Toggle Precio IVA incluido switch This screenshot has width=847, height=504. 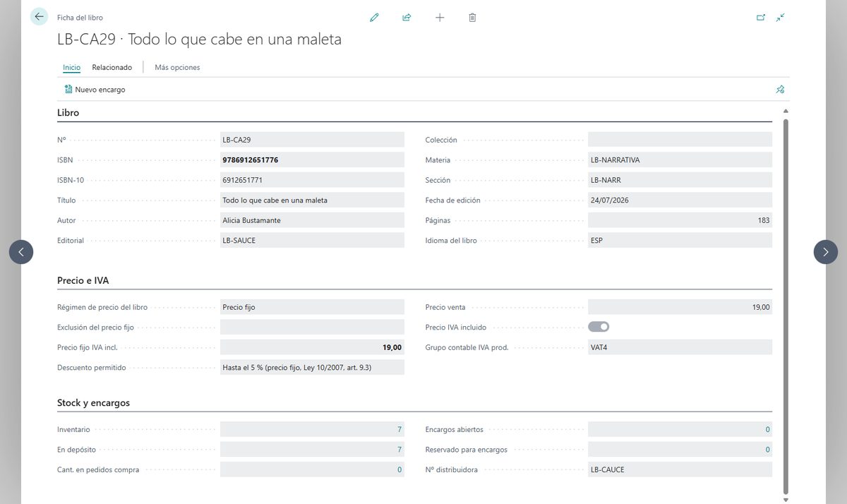click(599, 327)
